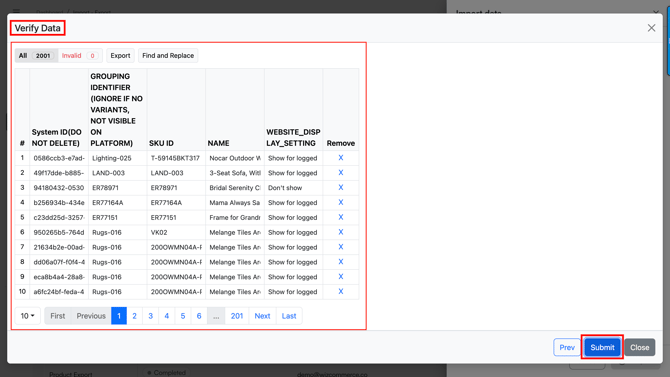
Task: Go to pagination page 1
Action: [119, 316]
